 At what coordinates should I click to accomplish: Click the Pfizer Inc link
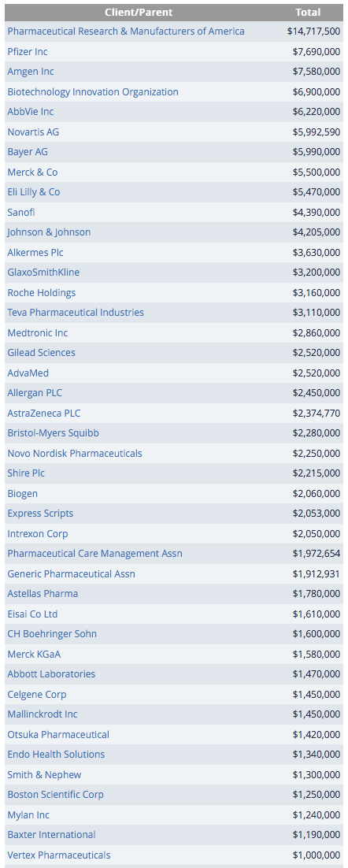[28, 51]
